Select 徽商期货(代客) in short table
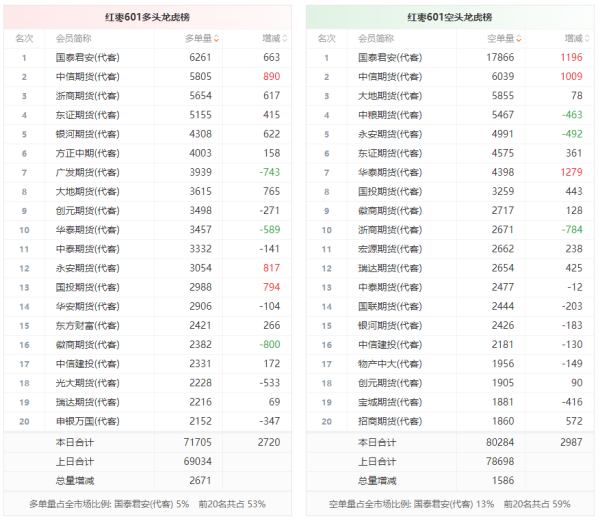Image resolution: width=600 pixels, height=521 pixels. (x=390, y=211)
